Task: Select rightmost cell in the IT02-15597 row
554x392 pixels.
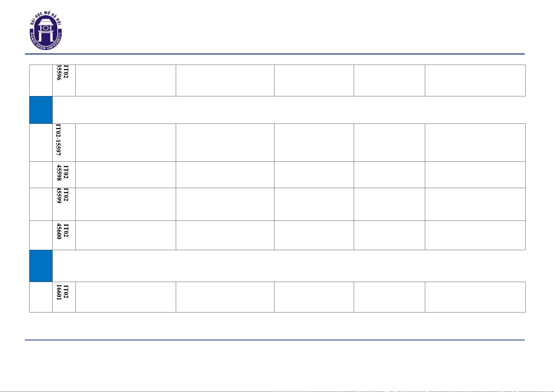Action: [x=475, y=142]
